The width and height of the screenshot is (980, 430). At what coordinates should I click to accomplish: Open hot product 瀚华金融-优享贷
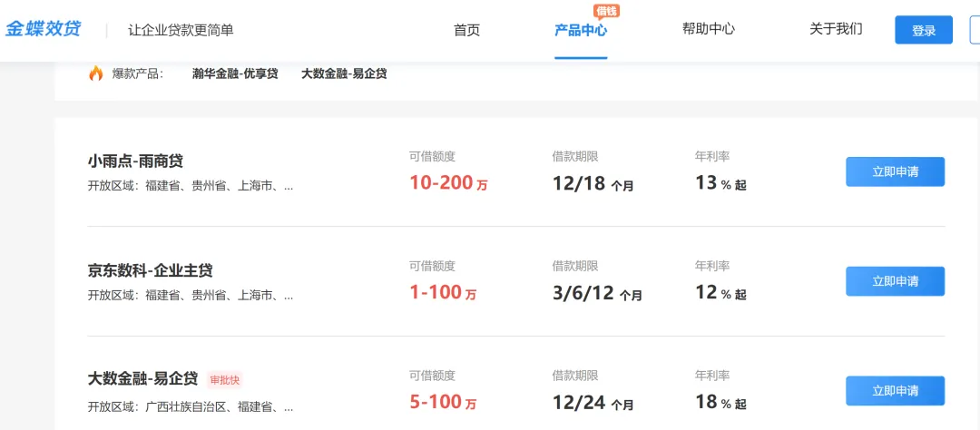point(235,73)
